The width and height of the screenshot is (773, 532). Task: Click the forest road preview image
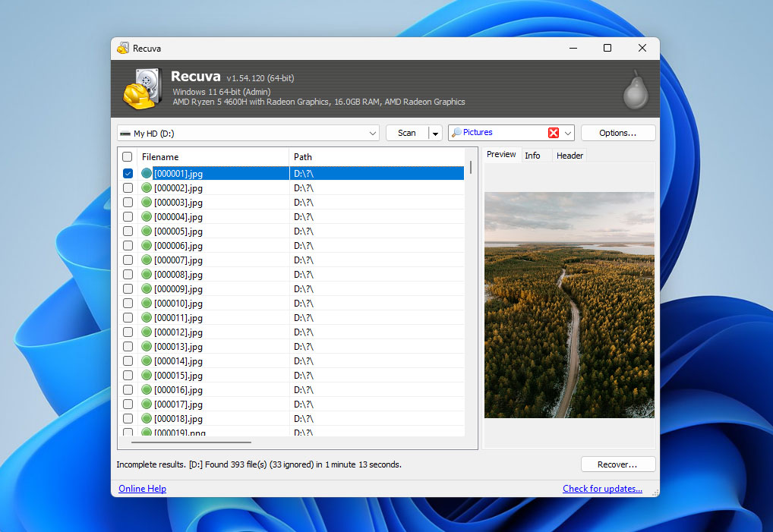[x=569, y=304]
